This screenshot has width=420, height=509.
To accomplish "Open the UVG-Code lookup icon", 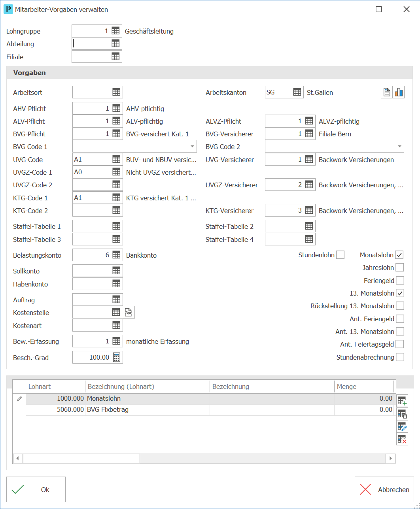I will pyautogui.click(x=116, y=159).
